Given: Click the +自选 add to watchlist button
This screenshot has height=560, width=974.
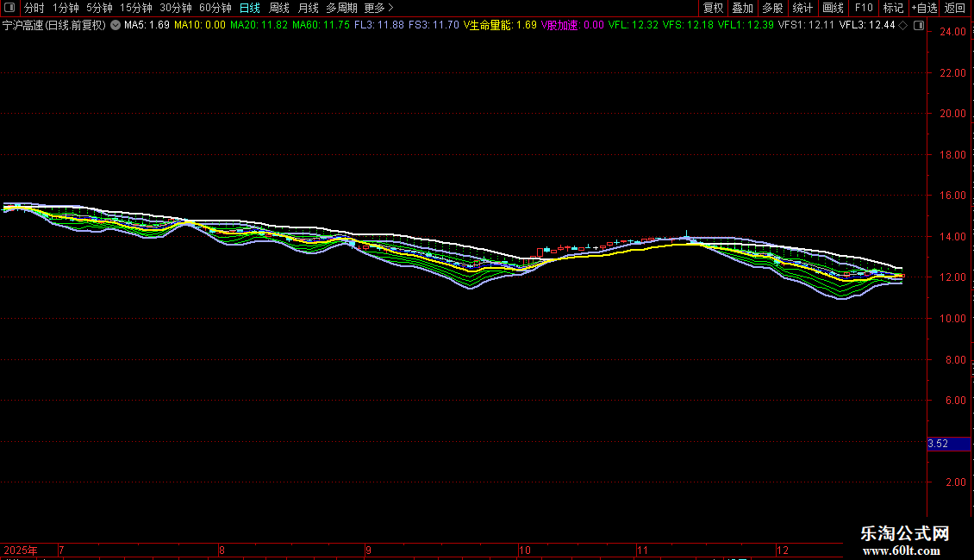Looking at the screenshot, I should pos(924,8).
